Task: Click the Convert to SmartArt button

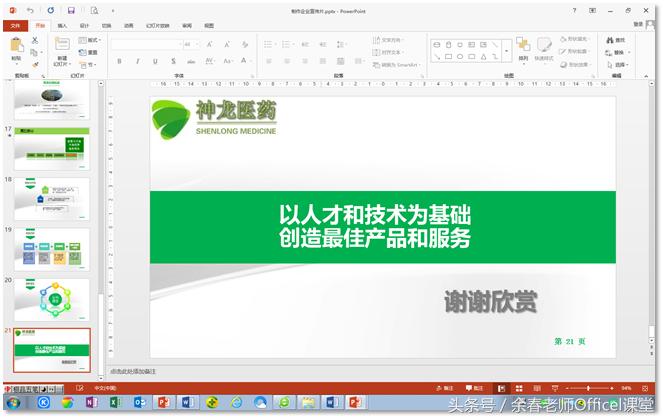Action: (x=396, y=65)
